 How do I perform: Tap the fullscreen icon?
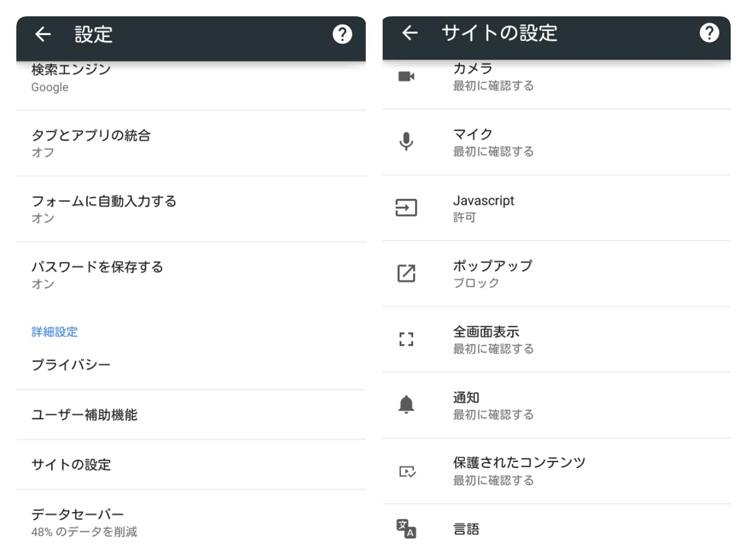[406, 339]
